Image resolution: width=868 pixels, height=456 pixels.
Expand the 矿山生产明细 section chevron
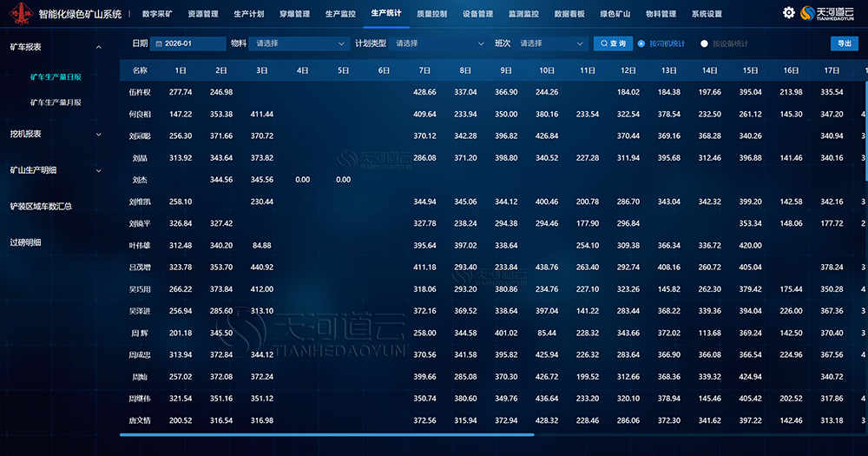point(99,170)
